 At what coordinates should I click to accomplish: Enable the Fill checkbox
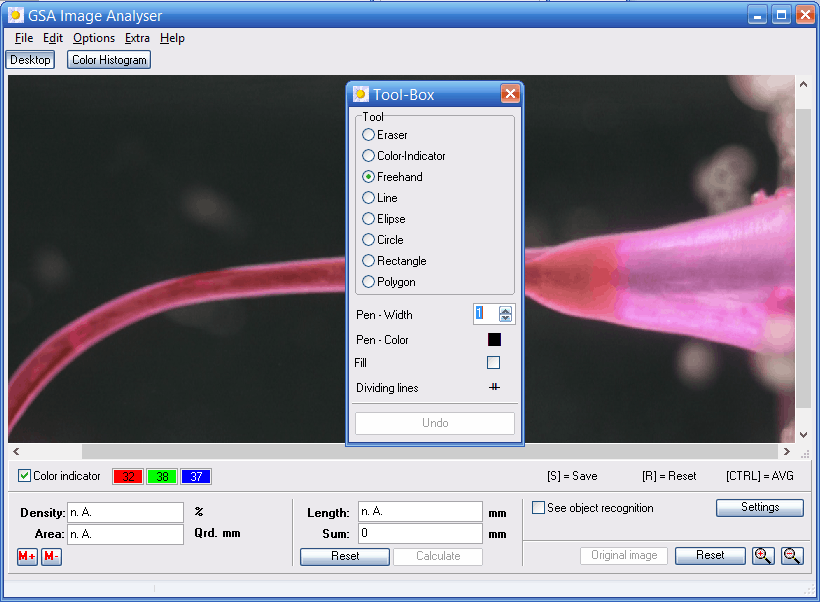tap(493, 362)
